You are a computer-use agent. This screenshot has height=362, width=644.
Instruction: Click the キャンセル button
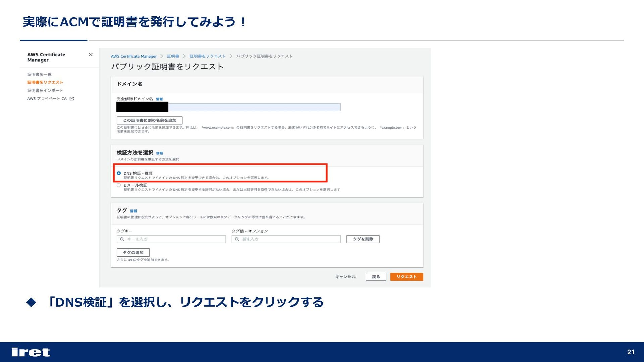(x=345, y=277)
